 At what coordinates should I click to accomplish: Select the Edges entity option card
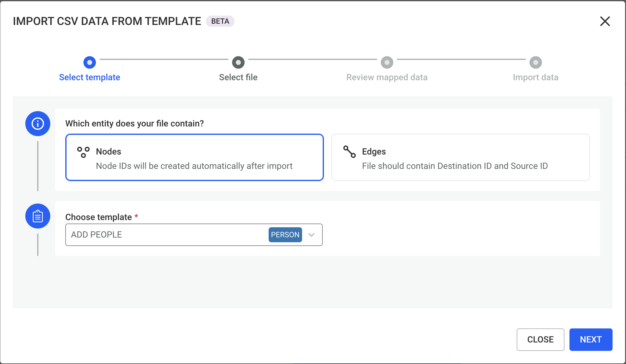[x=460, y=157]
